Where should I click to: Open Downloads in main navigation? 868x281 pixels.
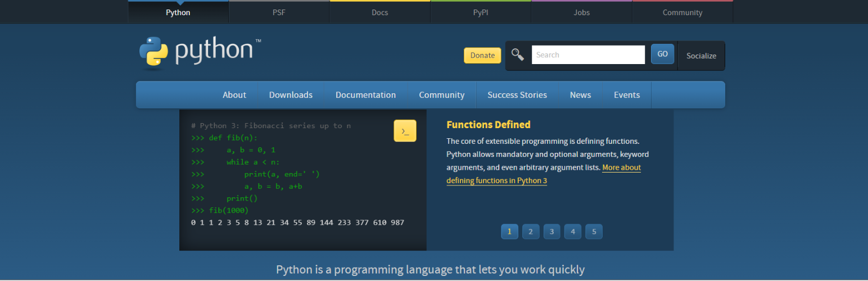tap(291, 95)
